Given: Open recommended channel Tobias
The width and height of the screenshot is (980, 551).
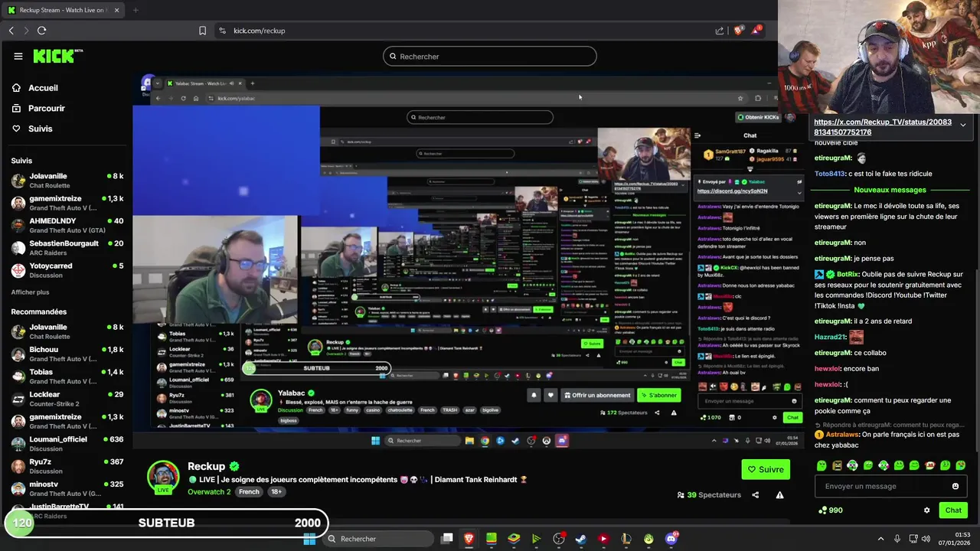Looking at the screenshot, I should 67,376.
